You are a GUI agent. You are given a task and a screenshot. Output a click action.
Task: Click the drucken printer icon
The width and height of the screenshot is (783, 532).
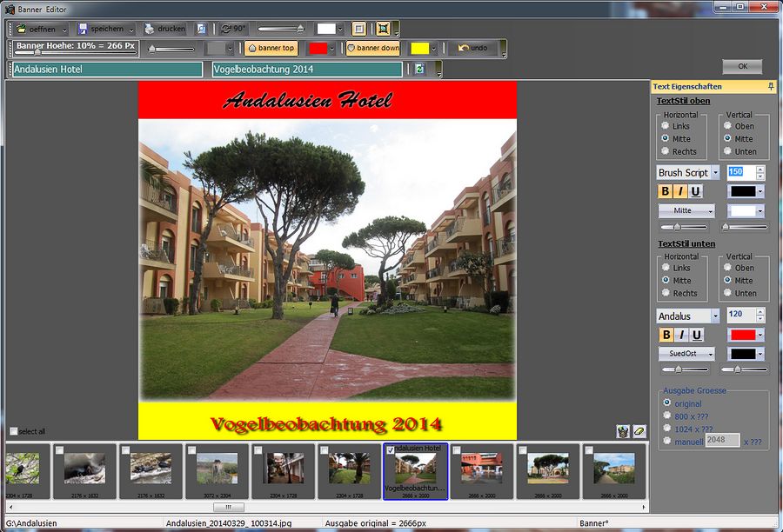click(x=150, y=29)
